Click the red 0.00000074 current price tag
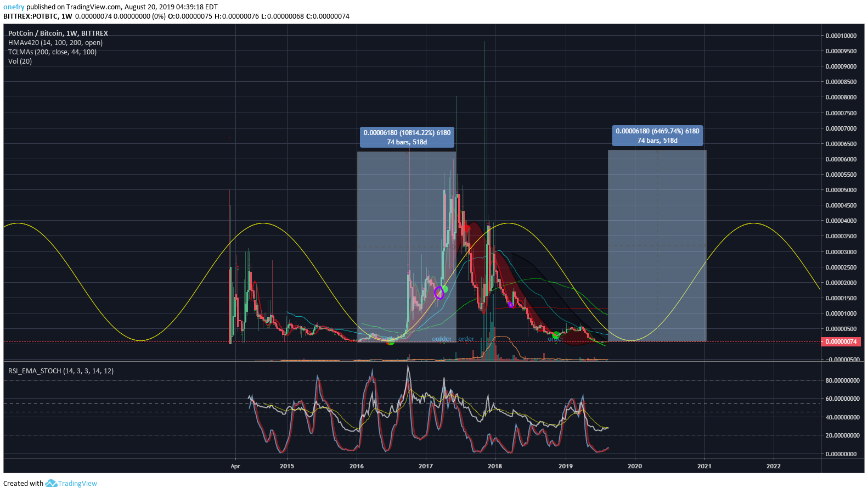This screenshot has height=493, width=868. (x=841, y=341)
